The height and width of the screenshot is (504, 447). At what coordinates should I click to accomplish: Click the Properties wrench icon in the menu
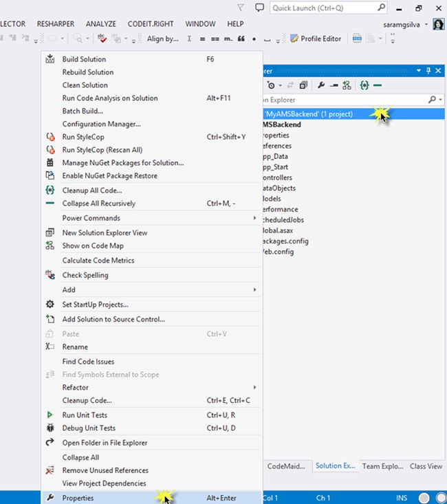(50, 498)
